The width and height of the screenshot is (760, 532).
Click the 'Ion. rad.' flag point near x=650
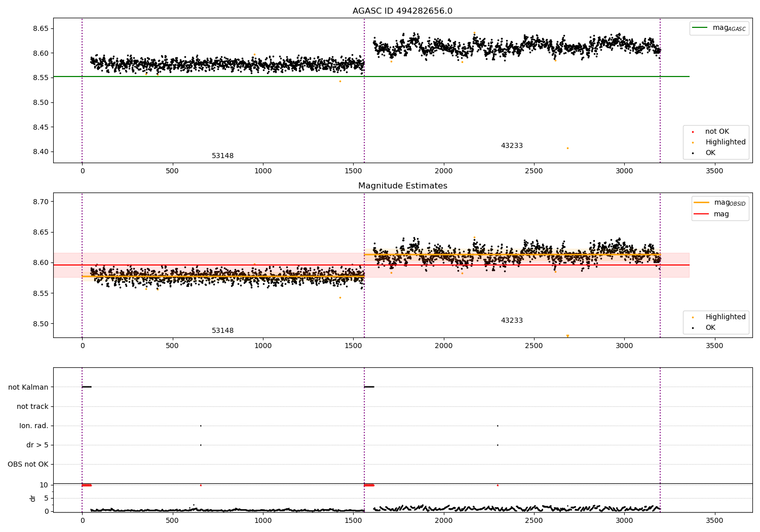201,426
